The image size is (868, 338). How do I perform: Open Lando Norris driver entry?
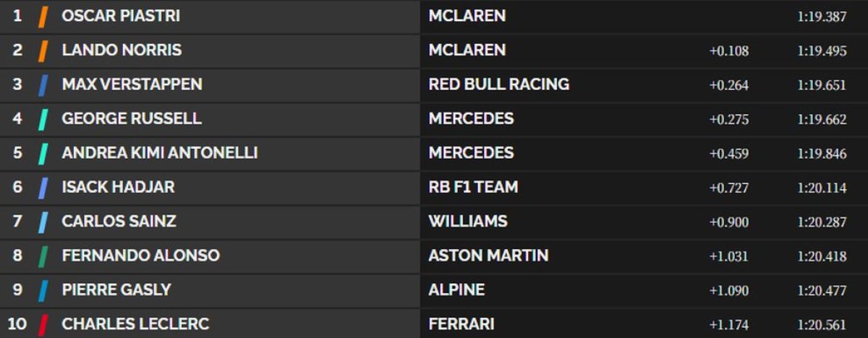pyautogui.click(x=122, y=51)
